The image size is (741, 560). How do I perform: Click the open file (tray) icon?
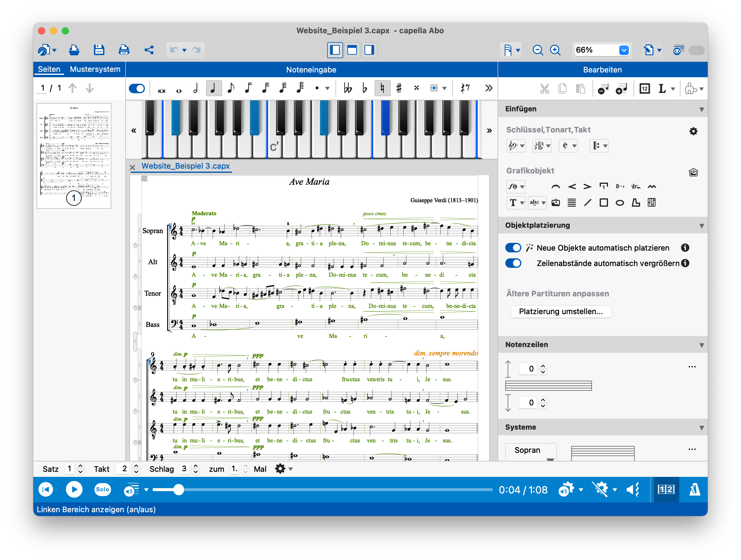[x=74, y=50]
